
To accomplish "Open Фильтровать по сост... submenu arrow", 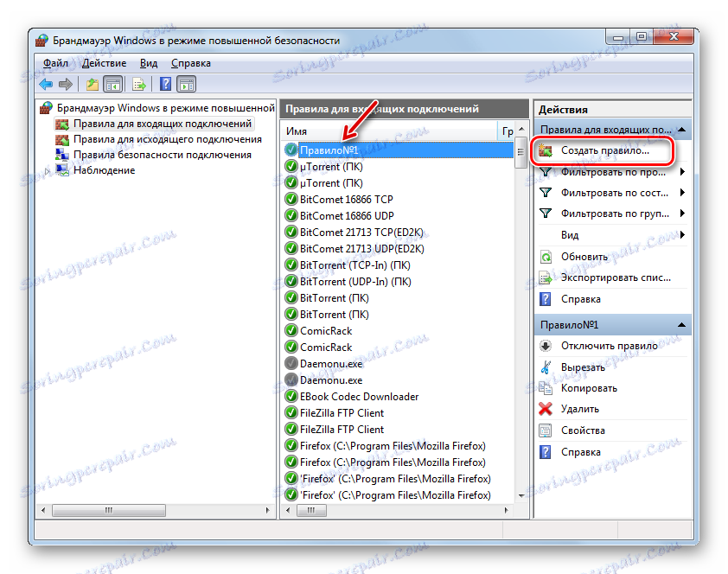I will [x=682, y=193].
